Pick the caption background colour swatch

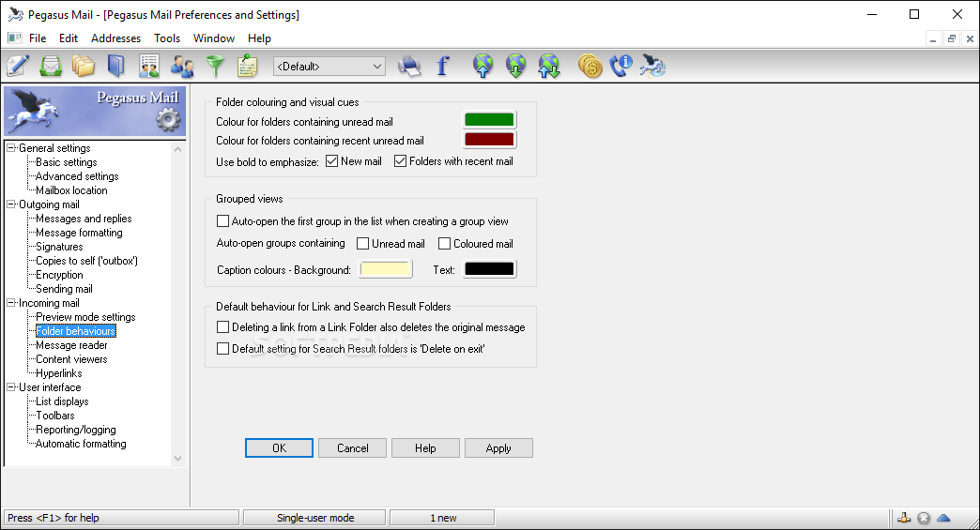(x=386, y=269)
